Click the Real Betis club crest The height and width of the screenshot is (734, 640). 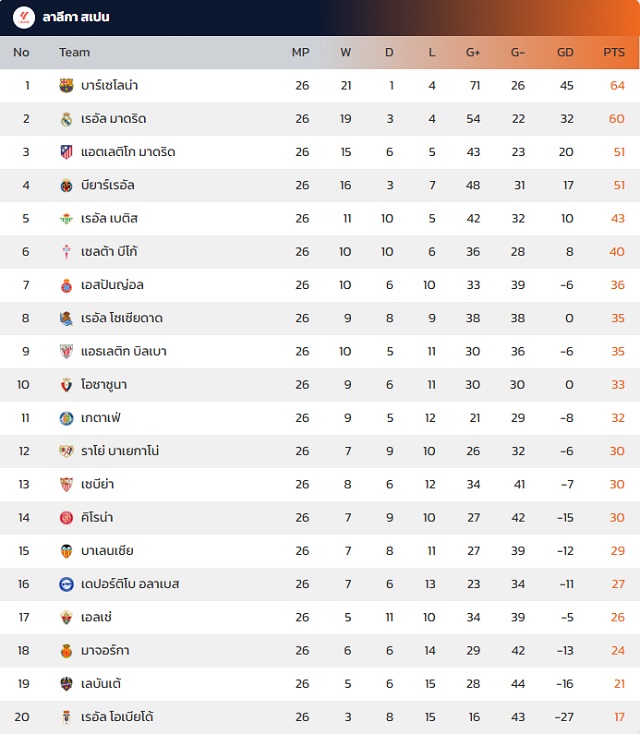(x=67, y=218)
